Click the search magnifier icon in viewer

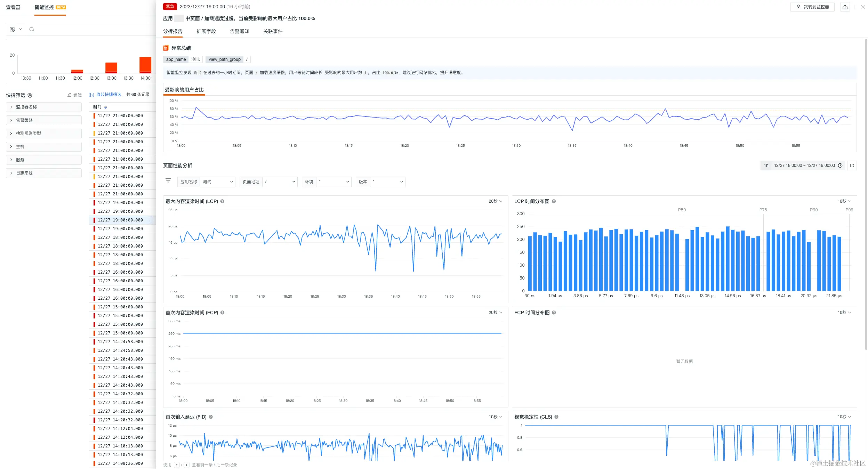click(32, 29)
